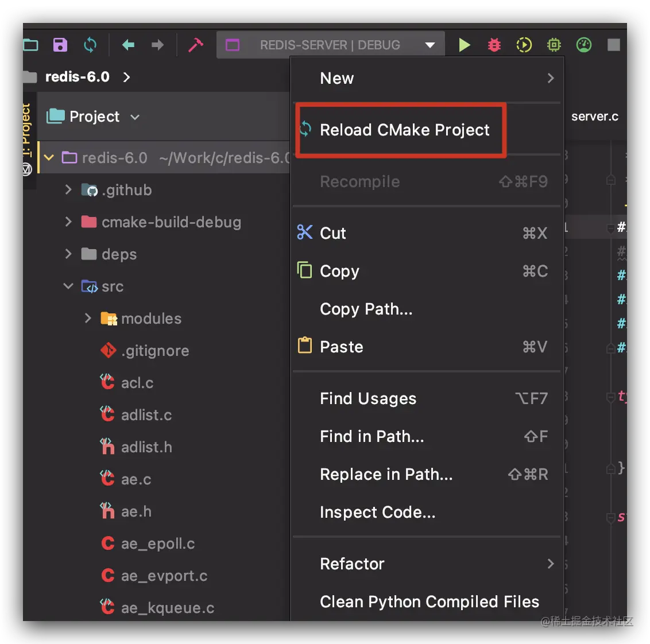Collapse the src folder

(x=68, y=286)
